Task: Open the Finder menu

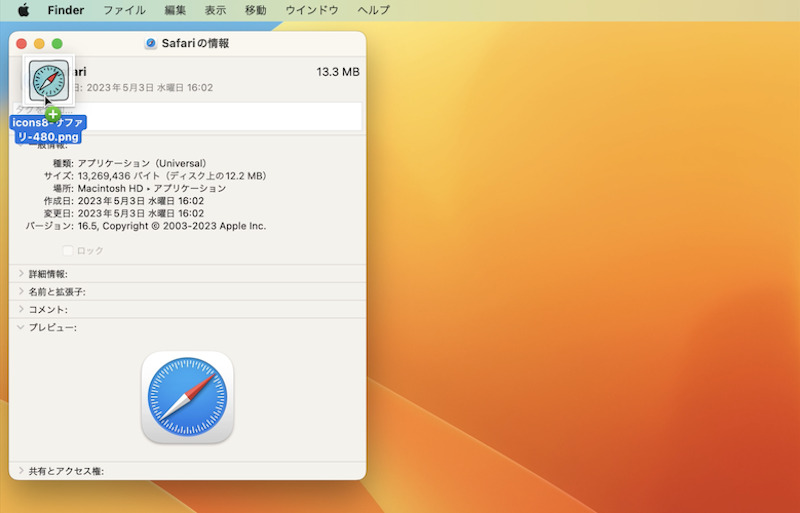Action: coord(65,10)
